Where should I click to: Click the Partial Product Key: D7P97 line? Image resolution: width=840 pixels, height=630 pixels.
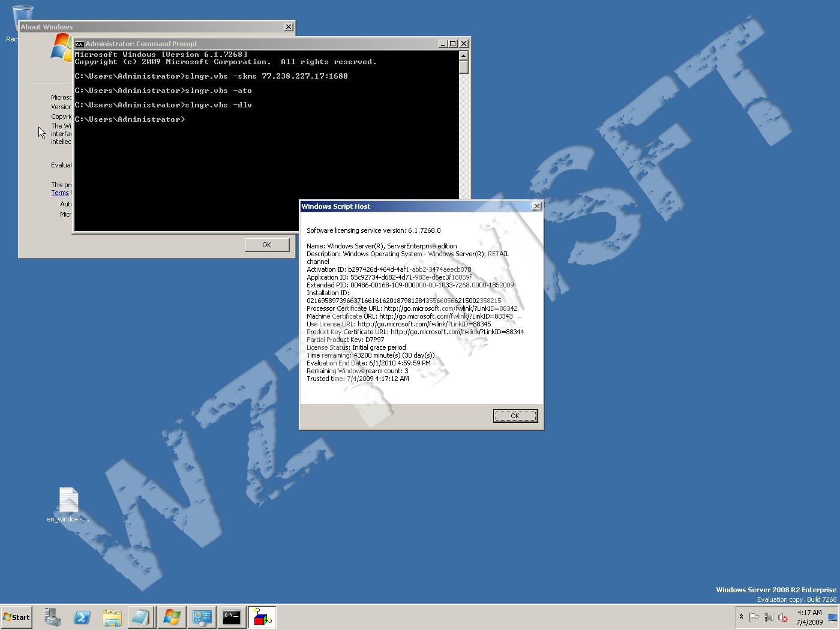[346, 340]
